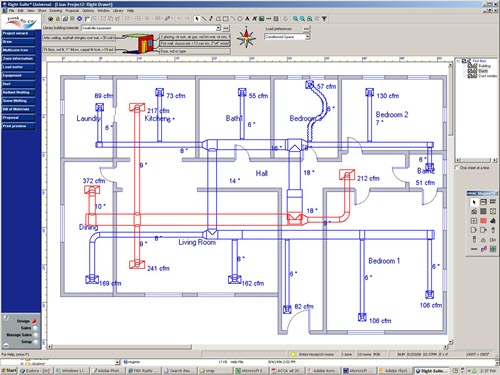Select the text 'A' tool in toolbar
Viewport: 500px width, 375px height.
click(247, 19)
